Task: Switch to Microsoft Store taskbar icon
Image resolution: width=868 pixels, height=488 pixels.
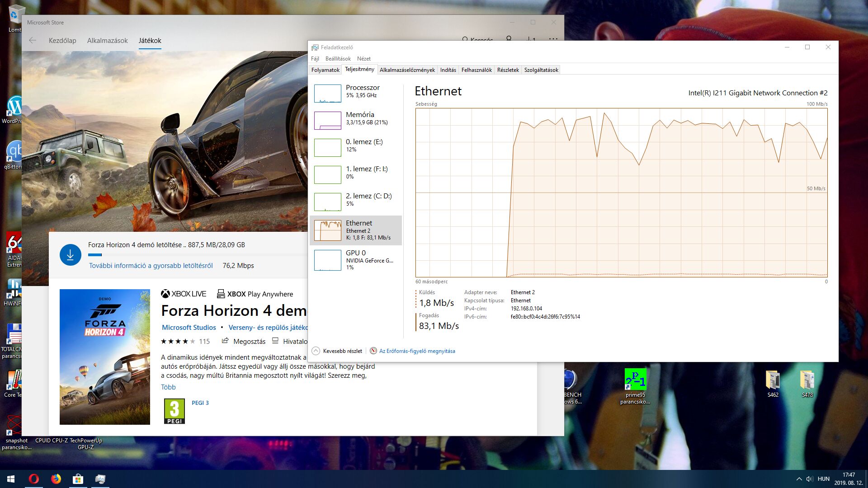Action: (78, 479)
